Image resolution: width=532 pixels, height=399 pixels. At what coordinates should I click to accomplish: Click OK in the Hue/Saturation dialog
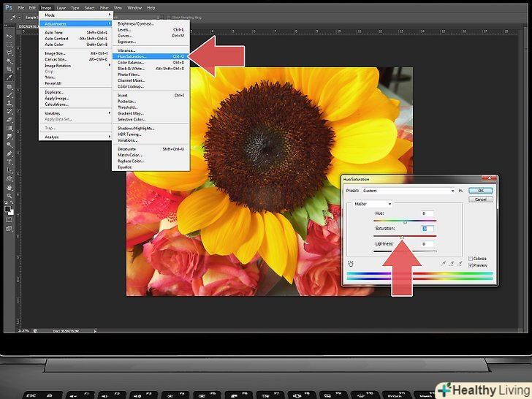[479, 191]
